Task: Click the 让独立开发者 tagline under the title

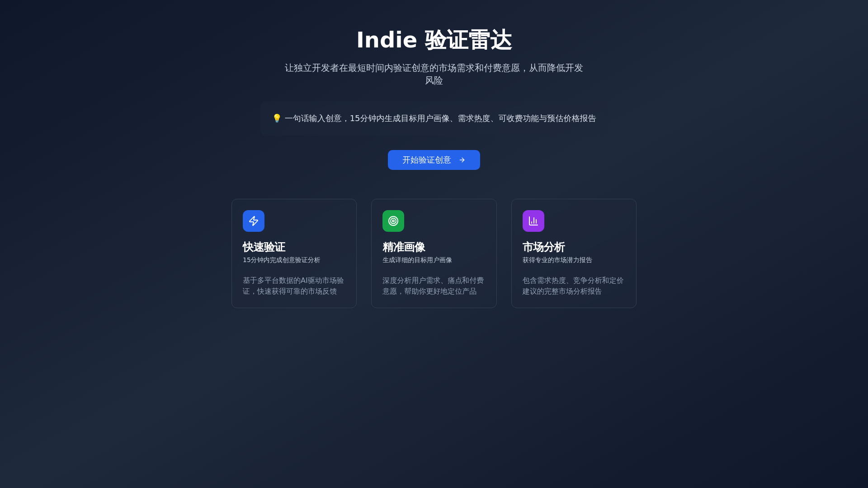Action: point(434,74)
